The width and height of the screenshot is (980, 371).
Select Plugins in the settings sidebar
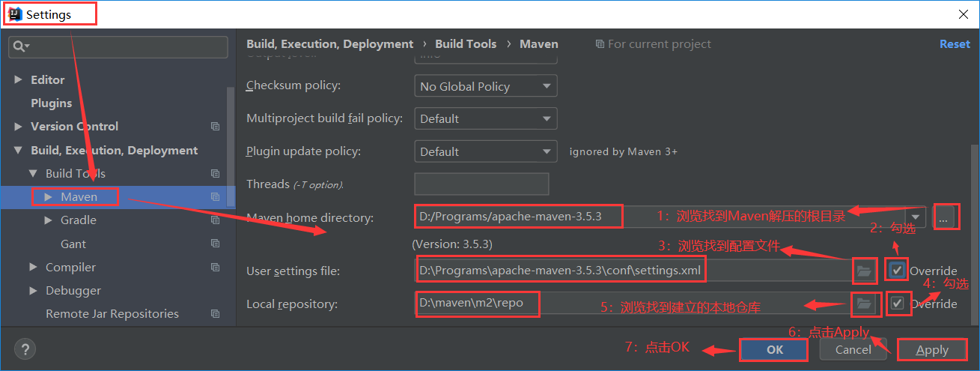coord(51,103)
